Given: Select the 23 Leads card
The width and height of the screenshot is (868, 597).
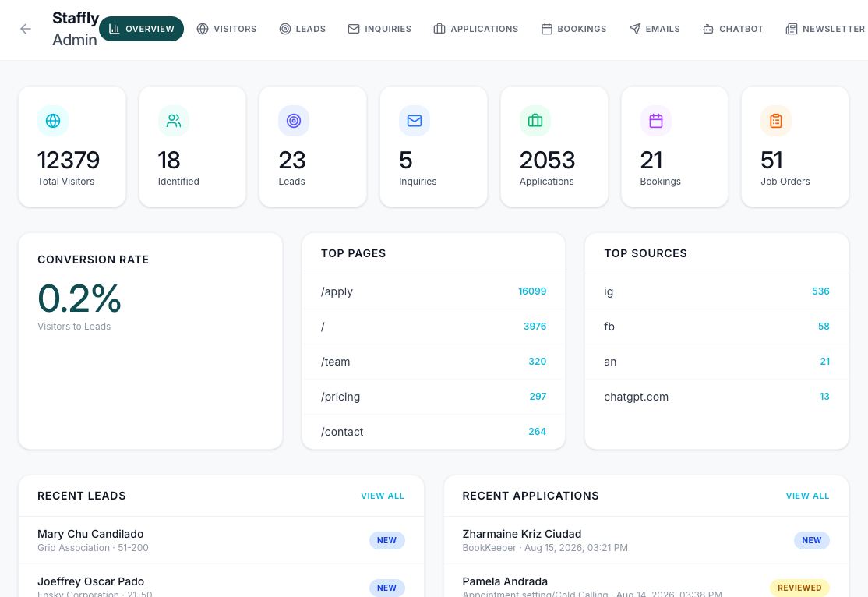Looking at the screenshot, I should (312, 147).
